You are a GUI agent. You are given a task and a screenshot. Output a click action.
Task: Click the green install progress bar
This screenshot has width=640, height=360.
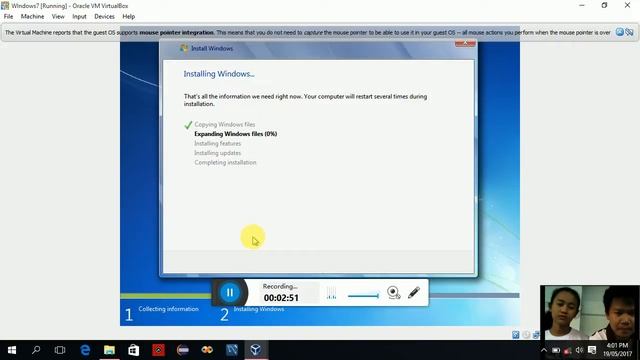166,296
